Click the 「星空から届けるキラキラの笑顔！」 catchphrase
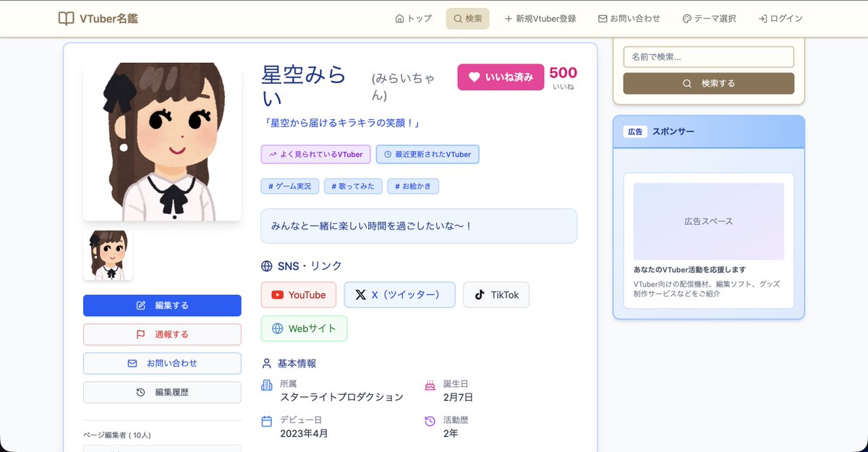 tap(341, 123)
